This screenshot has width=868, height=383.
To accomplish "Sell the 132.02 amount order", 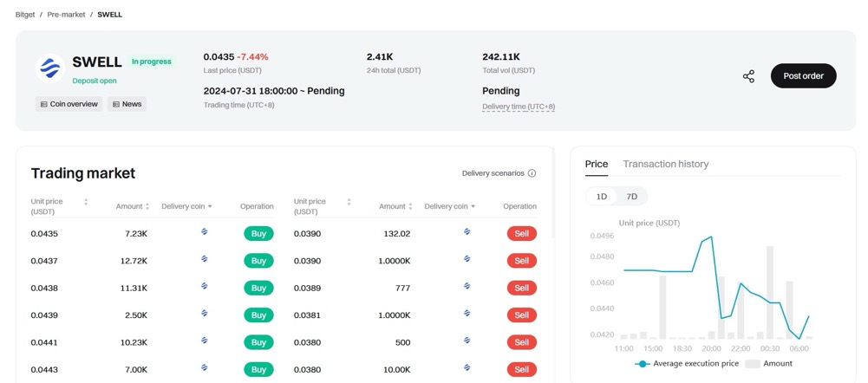I will [x=521, y=234].
